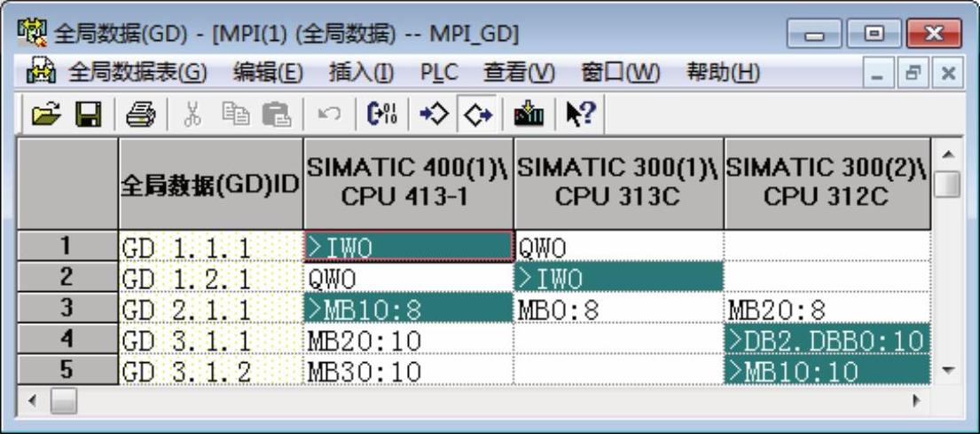Open the 编辑(E) menu
980x434 pixels.
click(268, 73)
